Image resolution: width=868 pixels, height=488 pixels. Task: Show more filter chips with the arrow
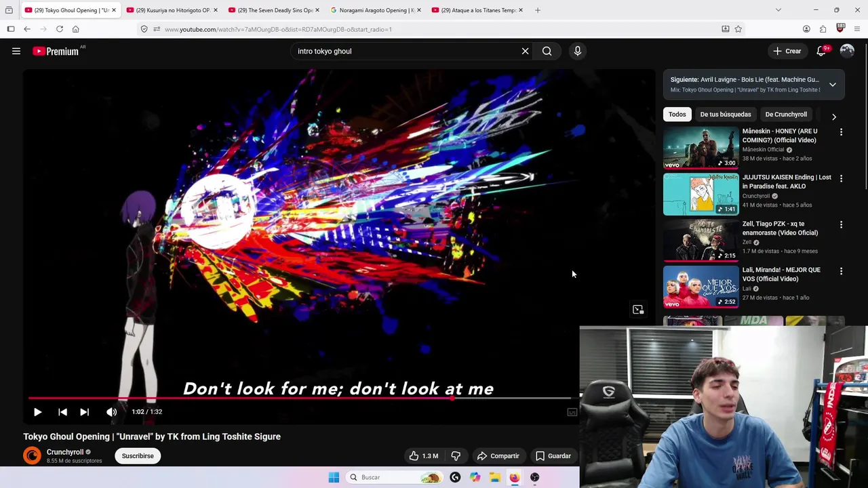point(834,117)
